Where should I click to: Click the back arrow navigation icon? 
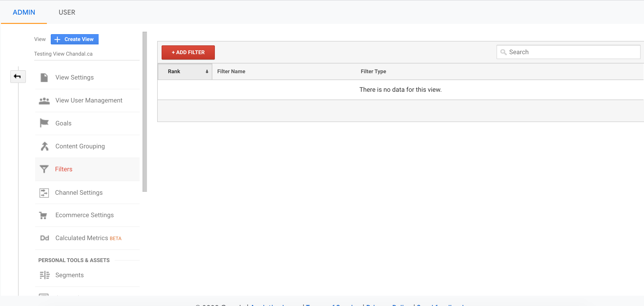pos(18,76)
